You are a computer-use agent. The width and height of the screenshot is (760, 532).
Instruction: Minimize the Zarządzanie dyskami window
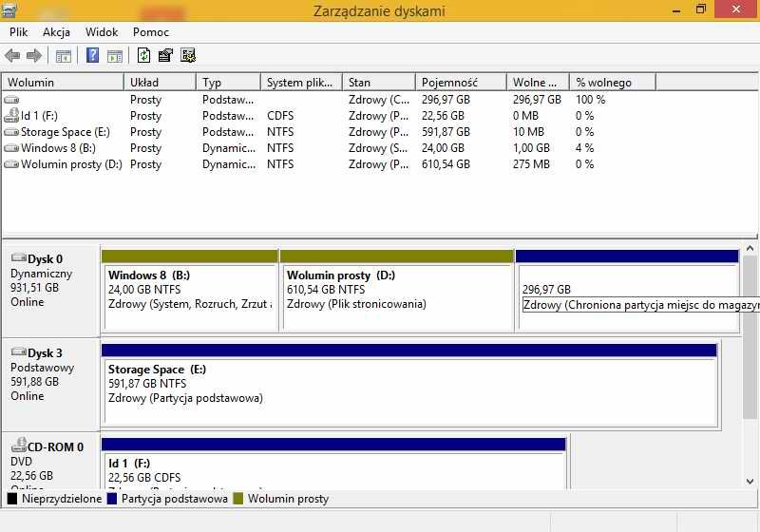[x=676, y=9]
